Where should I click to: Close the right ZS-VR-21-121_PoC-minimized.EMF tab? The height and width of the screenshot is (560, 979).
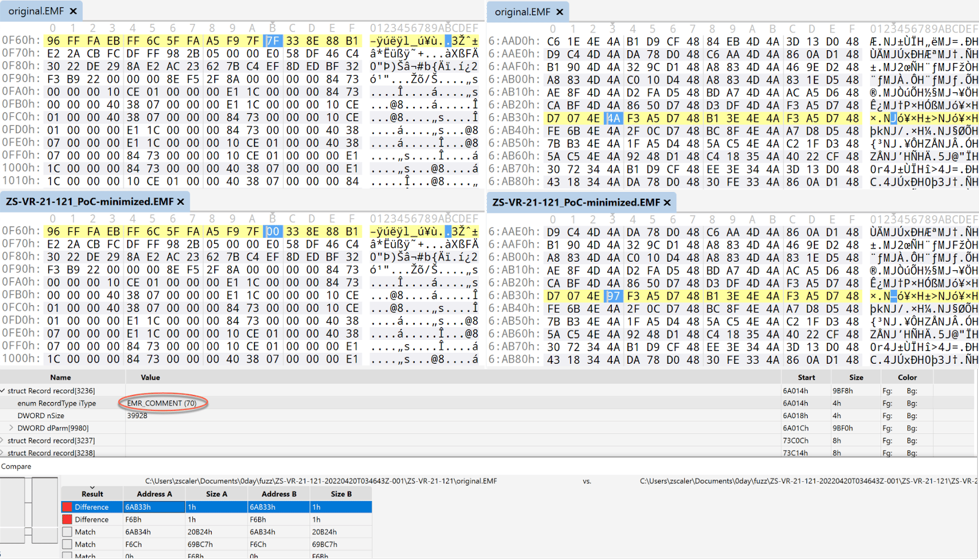(x=667, y=202)
